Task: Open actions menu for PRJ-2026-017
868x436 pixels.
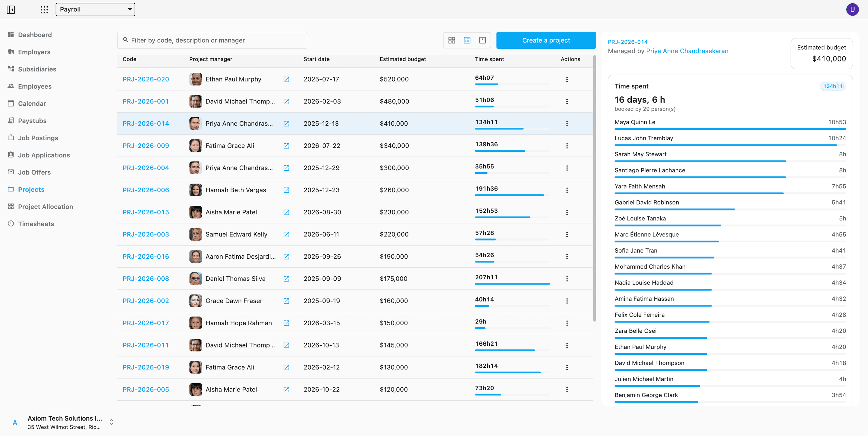Action: [567, 323]
